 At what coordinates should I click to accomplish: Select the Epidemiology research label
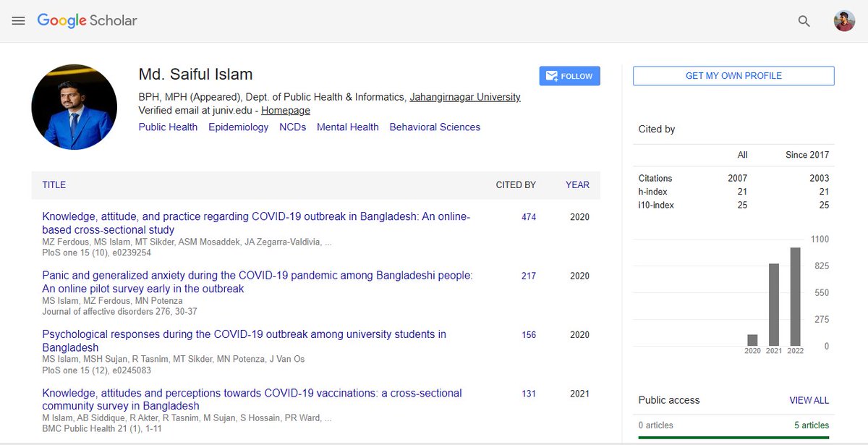click(238, 127)
